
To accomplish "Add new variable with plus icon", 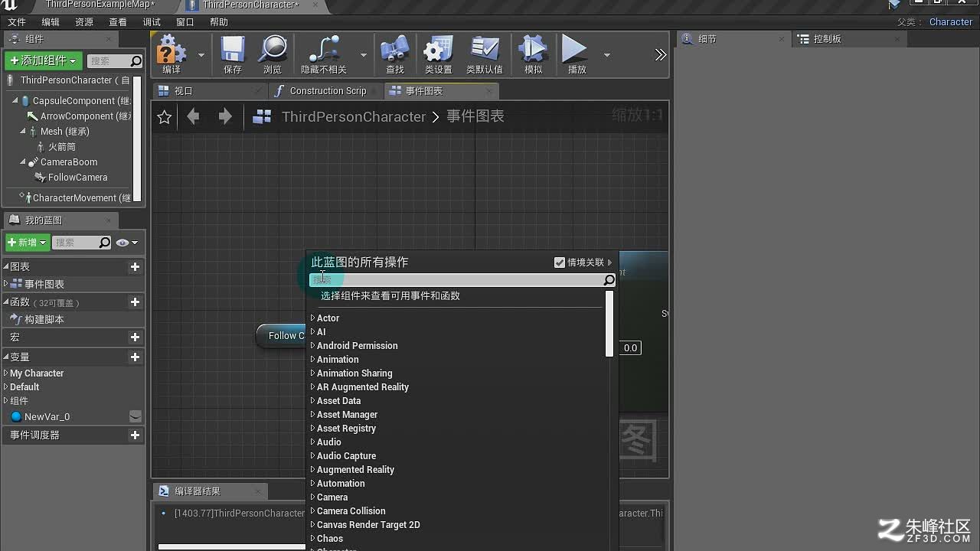I will [135, 357].
